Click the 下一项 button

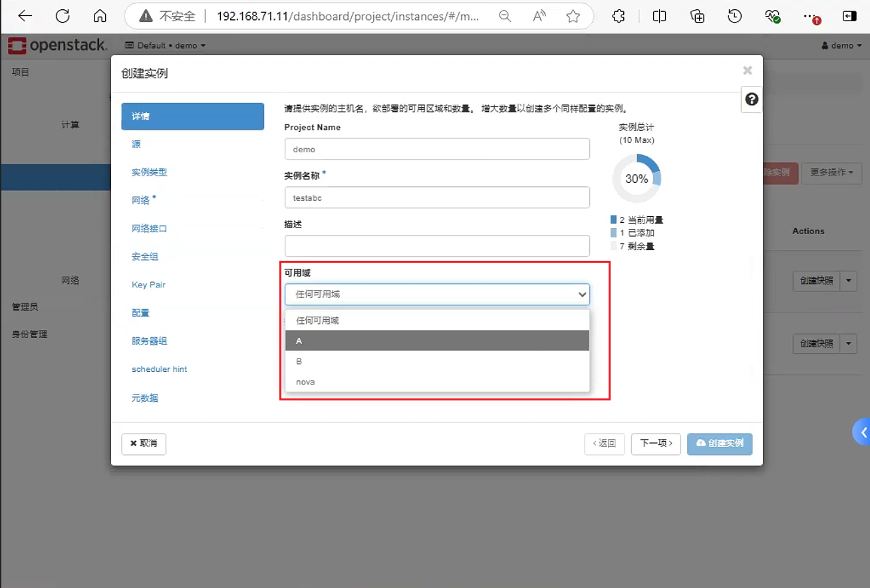click(656, 444)
